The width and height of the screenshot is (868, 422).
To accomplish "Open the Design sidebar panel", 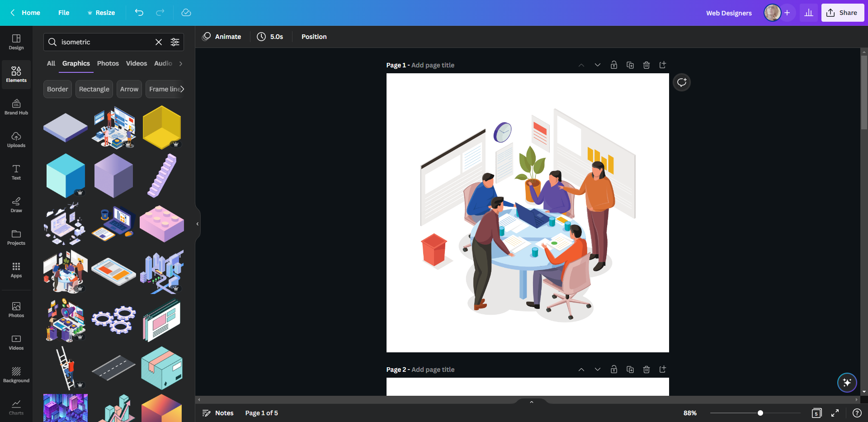I will point(16,42).
